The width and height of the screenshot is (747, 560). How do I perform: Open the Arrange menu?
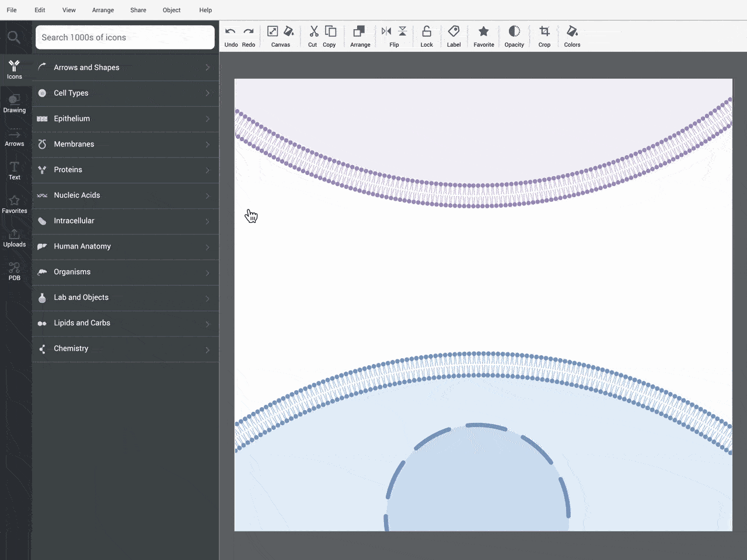click(x=103, y=10)
